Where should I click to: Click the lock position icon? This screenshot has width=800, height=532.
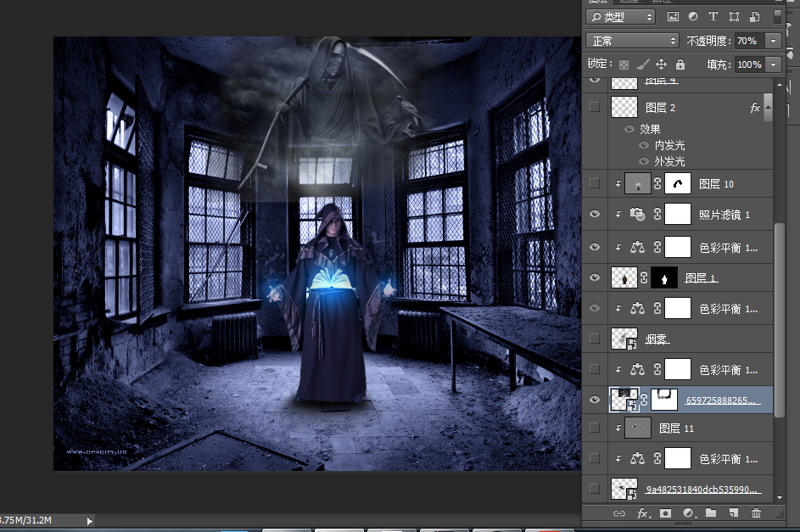(x=663, y=64)
